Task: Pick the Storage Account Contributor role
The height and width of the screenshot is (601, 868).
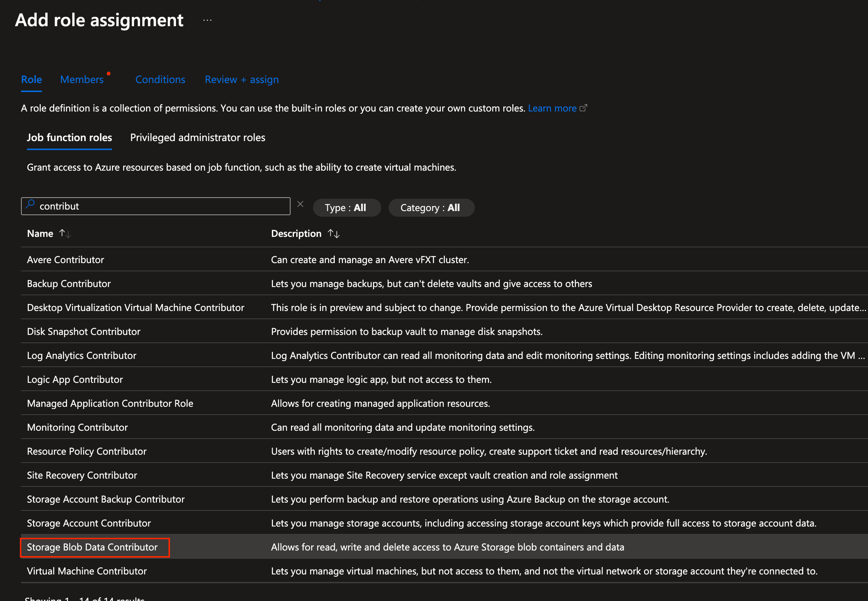Action: tap(88, 523)
